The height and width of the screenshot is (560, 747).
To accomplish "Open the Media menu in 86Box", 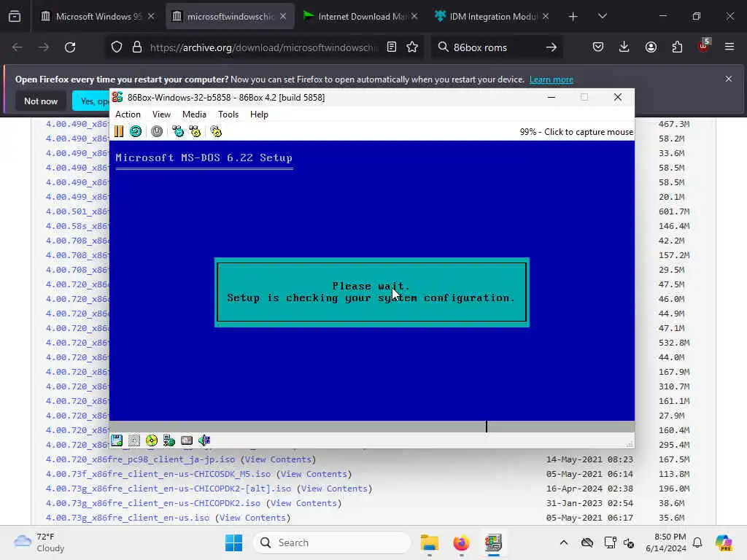I will pos(194,114).
